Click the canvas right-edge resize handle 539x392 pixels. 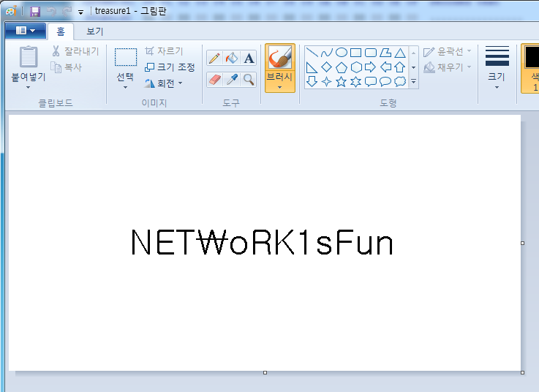[522, 243]
